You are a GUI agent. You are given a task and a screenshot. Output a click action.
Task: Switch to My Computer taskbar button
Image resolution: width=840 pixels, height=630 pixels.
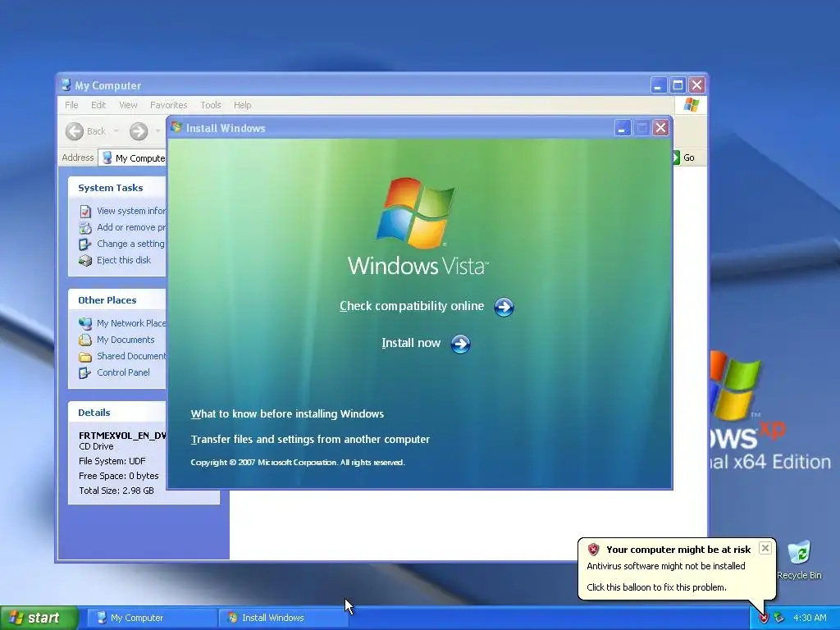coord(152,618)
